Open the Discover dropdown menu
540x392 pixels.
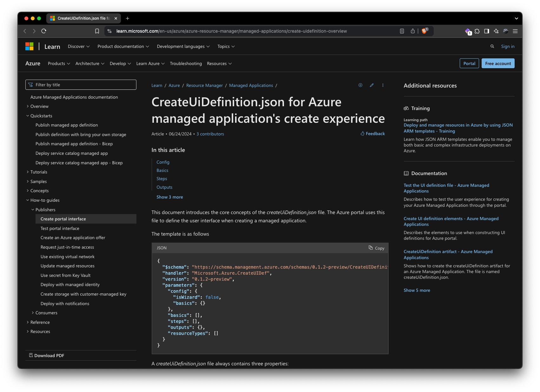pyautogui.click(x=79, y=46)
